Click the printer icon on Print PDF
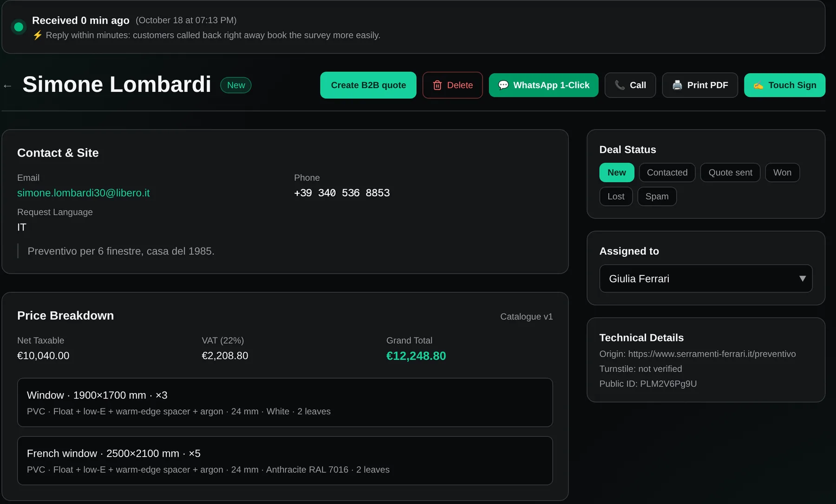 (x=677, y=85)
